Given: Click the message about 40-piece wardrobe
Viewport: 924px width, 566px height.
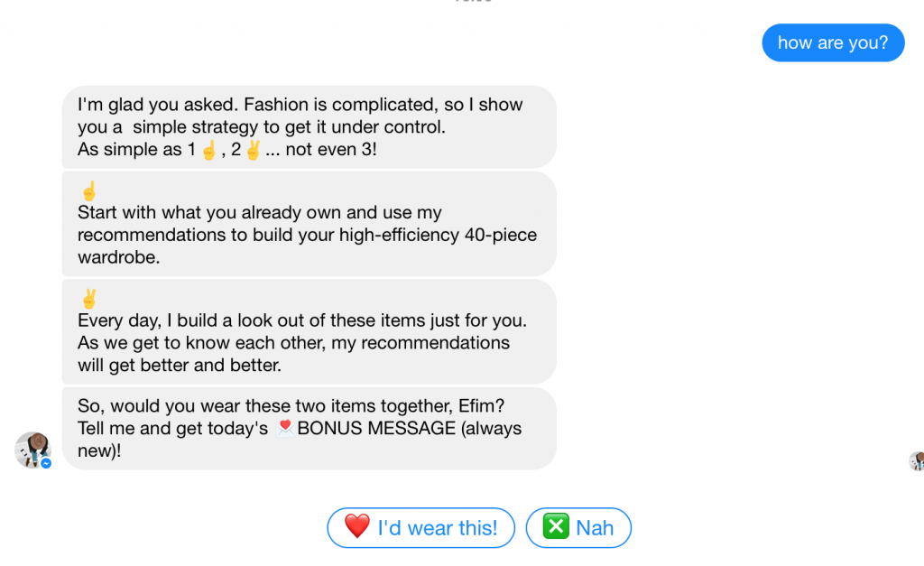Looking at the screenshot, I should [309, 224].
